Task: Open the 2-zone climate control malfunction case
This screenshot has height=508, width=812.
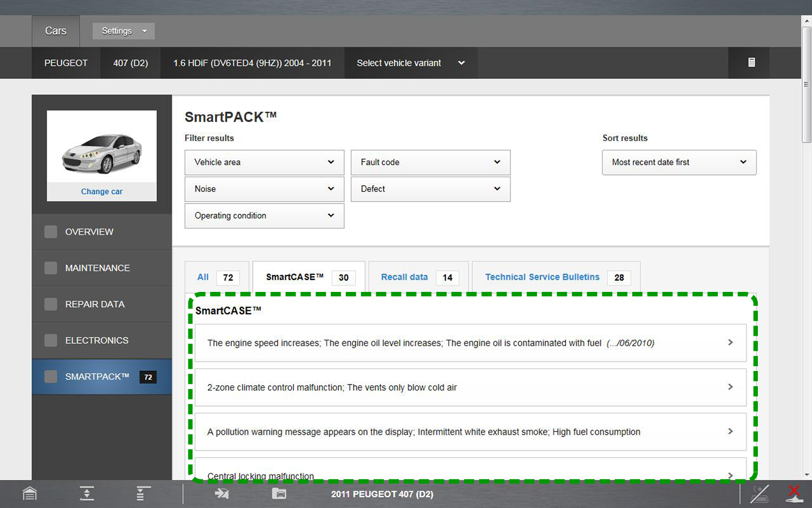Action: pyautogui.click(x=470, y=388)
